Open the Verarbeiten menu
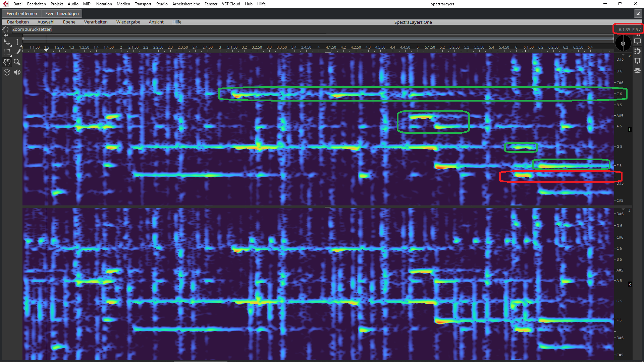 [x=96, y=22]
